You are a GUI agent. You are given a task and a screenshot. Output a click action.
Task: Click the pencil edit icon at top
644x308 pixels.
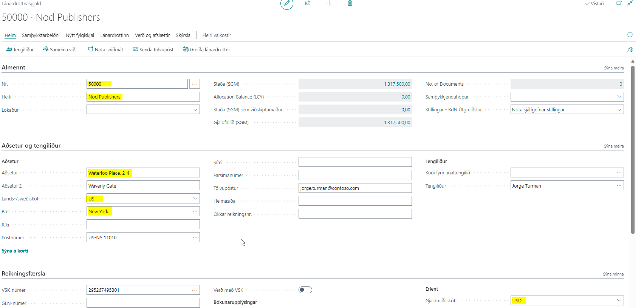(x=286, y=3)
